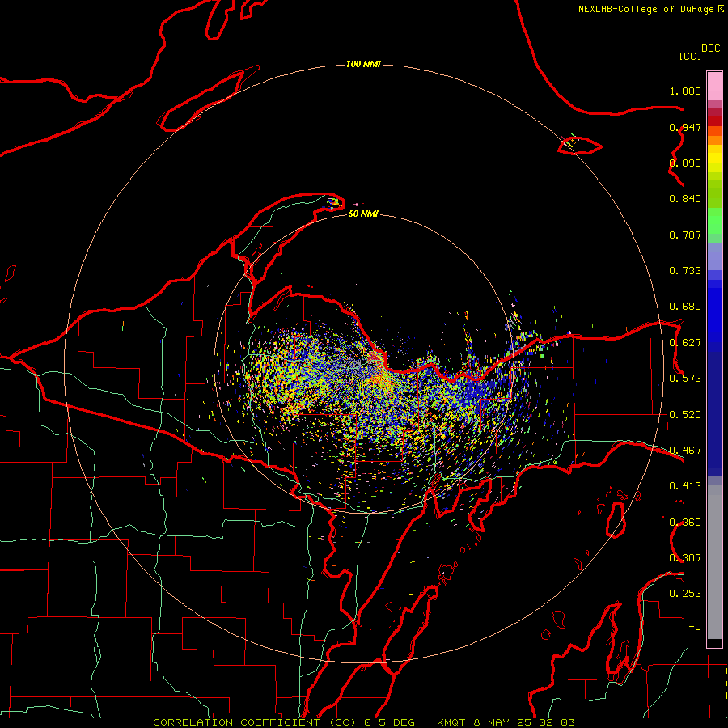Viewport: 728px width, 728px height.
Task: Pick the gray band on the color bar
Action: [714, 562]
